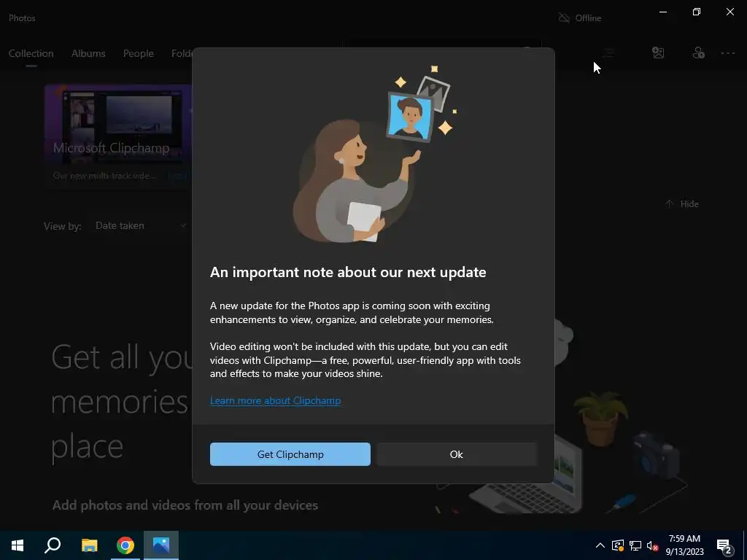747x560 pixels.
Task: Open the Albums tab
Action: (88, 53)
